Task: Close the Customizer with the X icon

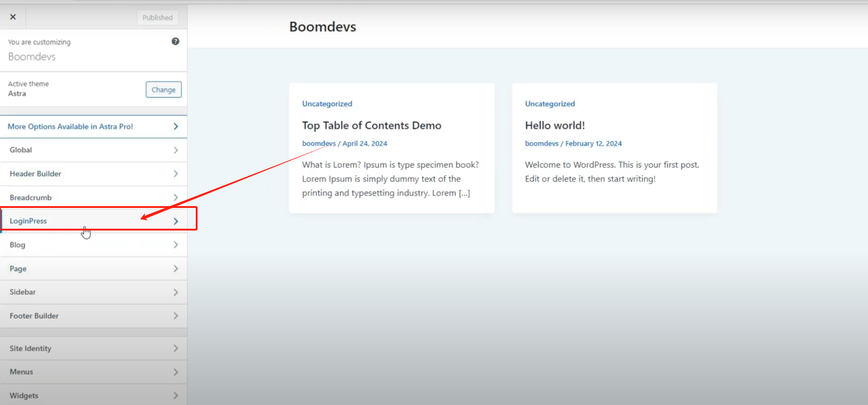Action: [13, 17]
